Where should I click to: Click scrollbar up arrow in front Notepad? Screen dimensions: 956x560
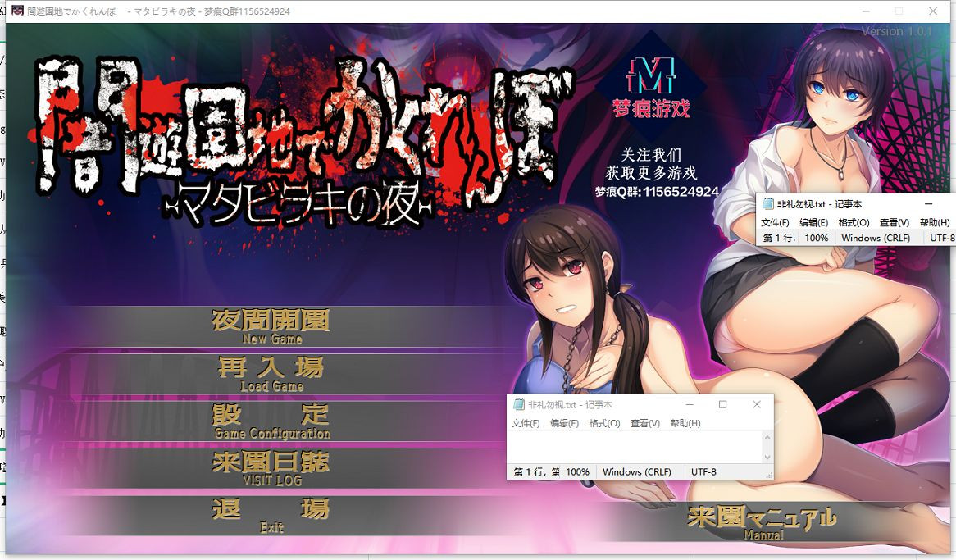(767, 437)
